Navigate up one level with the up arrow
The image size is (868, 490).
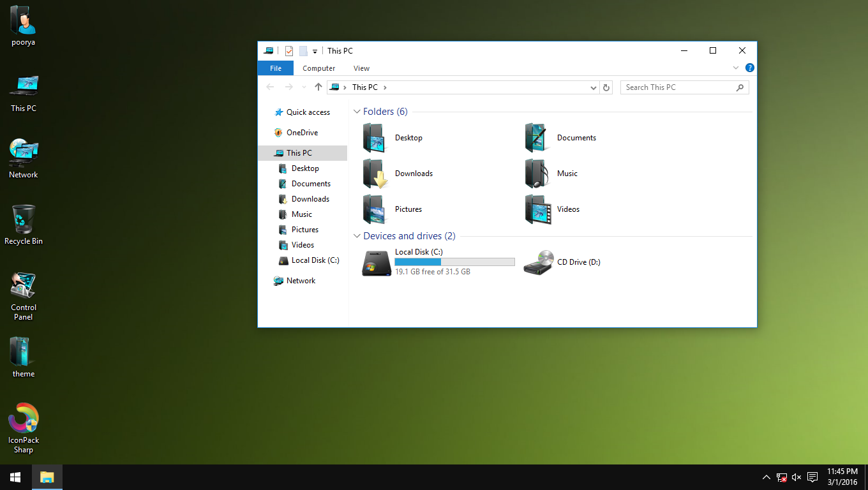[x=318, y=87]
